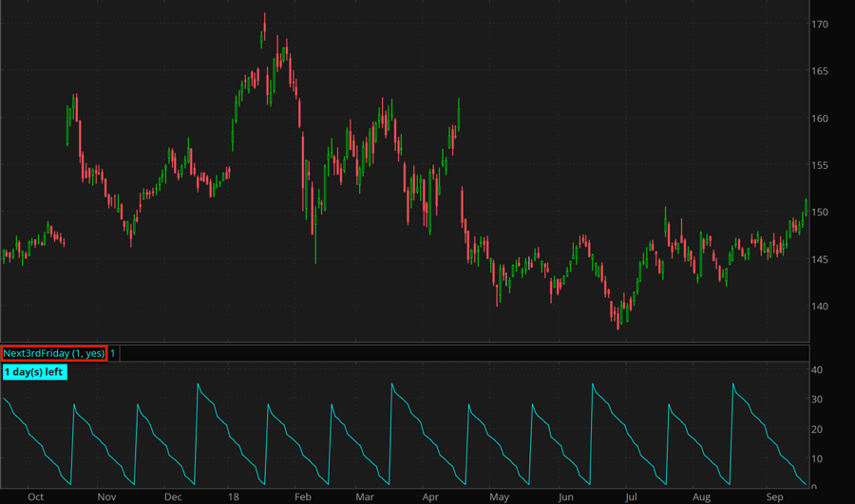Click the 160 price axis label

click(821, 119)
